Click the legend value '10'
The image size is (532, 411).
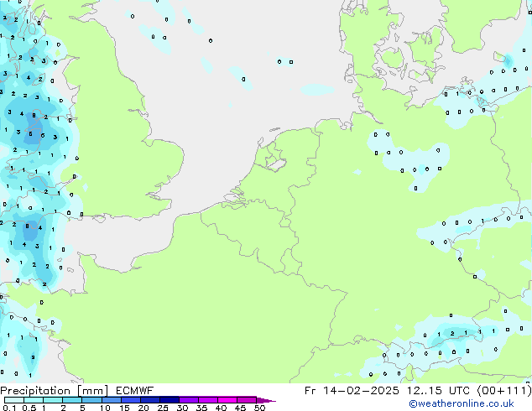pos(105,408)
